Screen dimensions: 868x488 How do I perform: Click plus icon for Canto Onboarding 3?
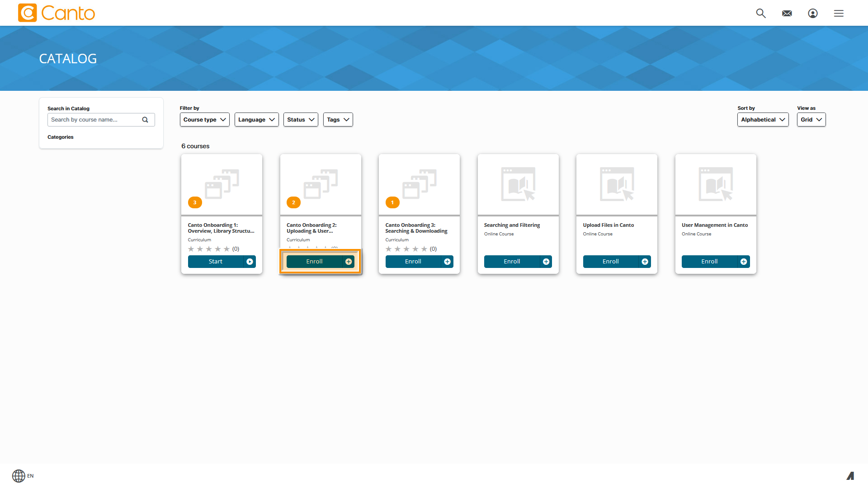click(x=447, y=262)
